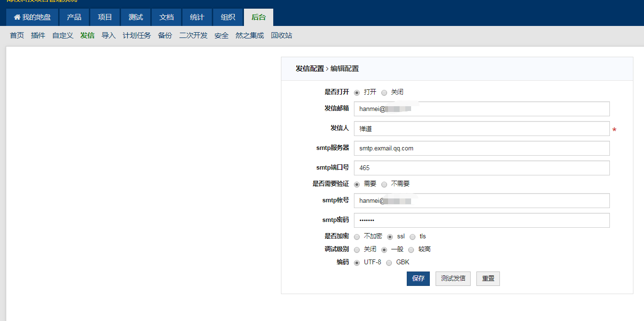Navigate to 回收站 in submenu

coord(281,36)
